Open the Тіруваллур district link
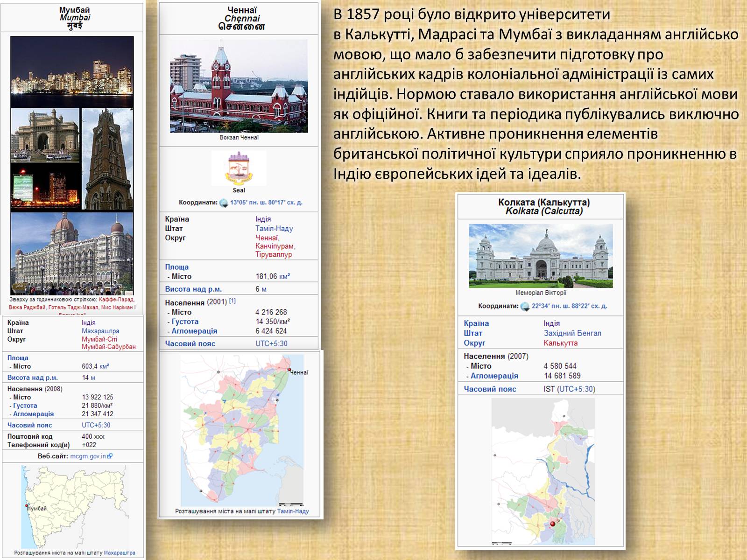 click(274, 254)
